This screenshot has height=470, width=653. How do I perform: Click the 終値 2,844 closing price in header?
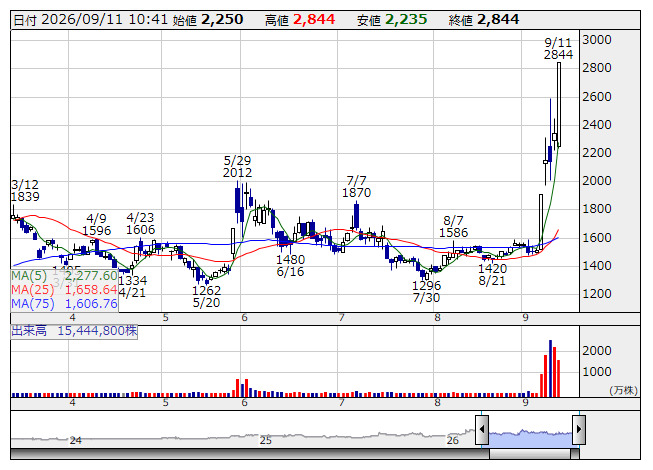click(484, 20)
